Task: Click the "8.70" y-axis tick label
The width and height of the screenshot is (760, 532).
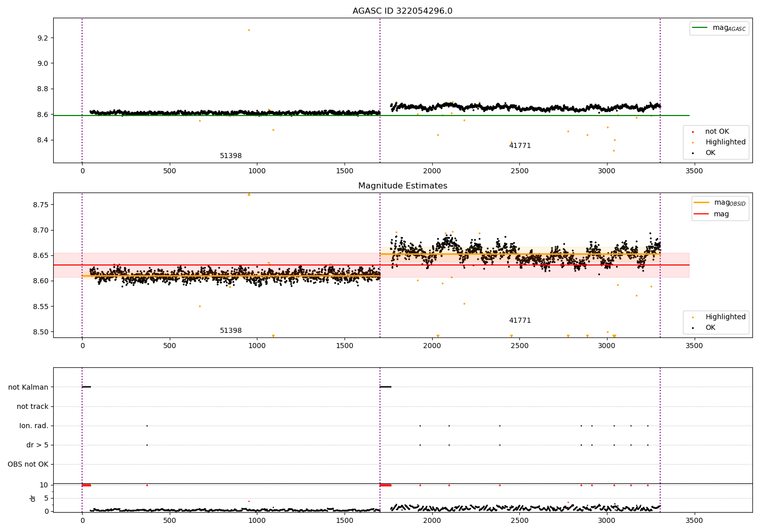Action: point(40,230)
